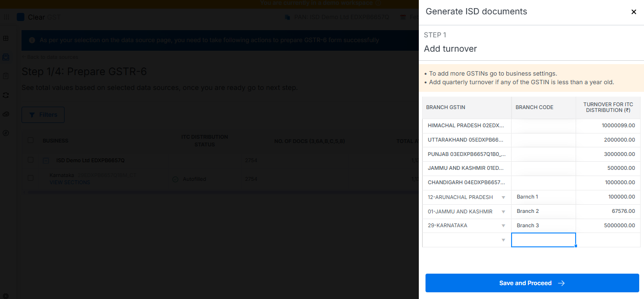Image resolution: width=644 pixels, height=299 pixels.
Task: Click the HIMACHAL PRADESH GSTIN cell
Action: [x=467, y=126]
